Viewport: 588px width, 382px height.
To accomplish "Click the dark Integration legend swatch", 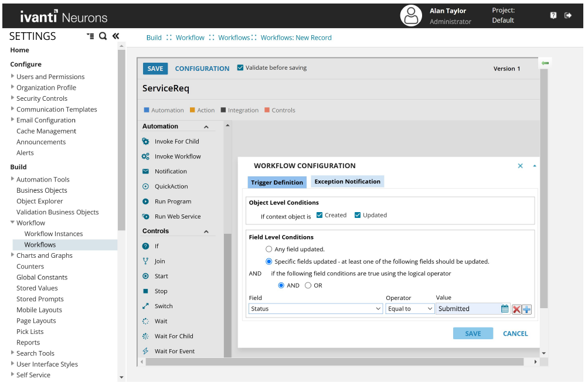I will tap(223, 110).
